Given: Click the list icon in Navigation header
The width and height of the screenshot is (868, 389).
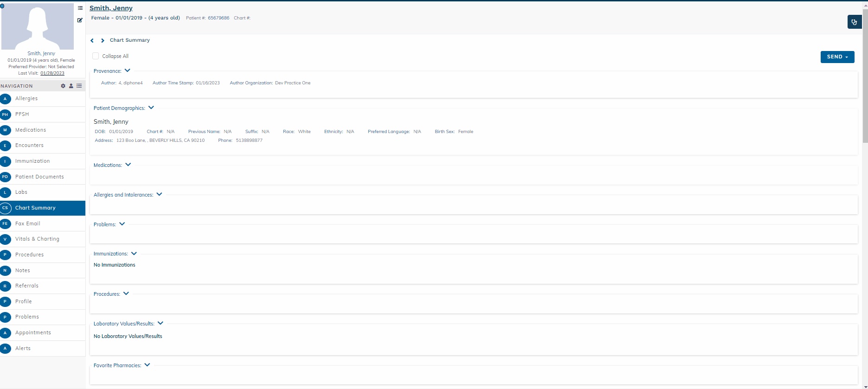Looking at the screenshot, I should 79,86.
